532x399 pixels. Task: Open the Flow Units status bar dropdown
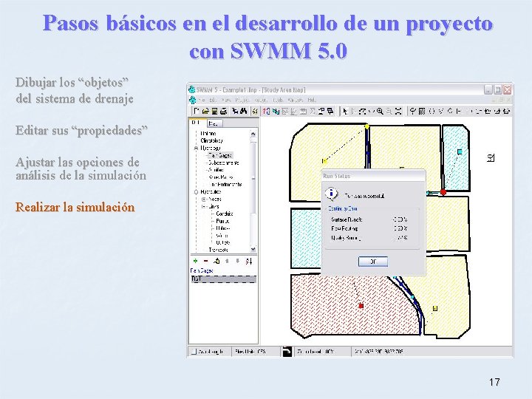pos(256,352)
